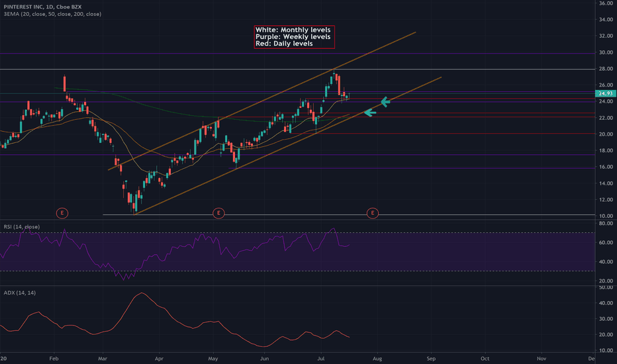Screen dimensions: 617x364
Task: Select the RSI (14, close) pane label
Action: 22,226
